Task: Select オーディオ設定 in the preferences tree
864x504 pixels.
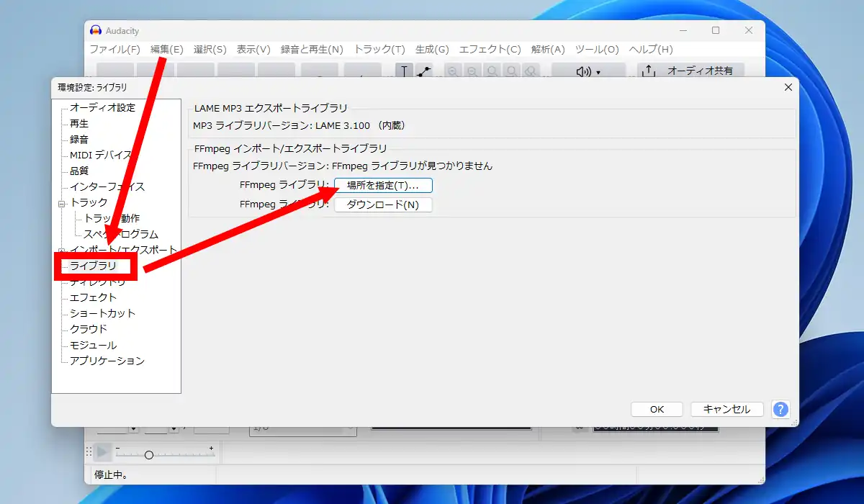Action: (x=102, y=107)
